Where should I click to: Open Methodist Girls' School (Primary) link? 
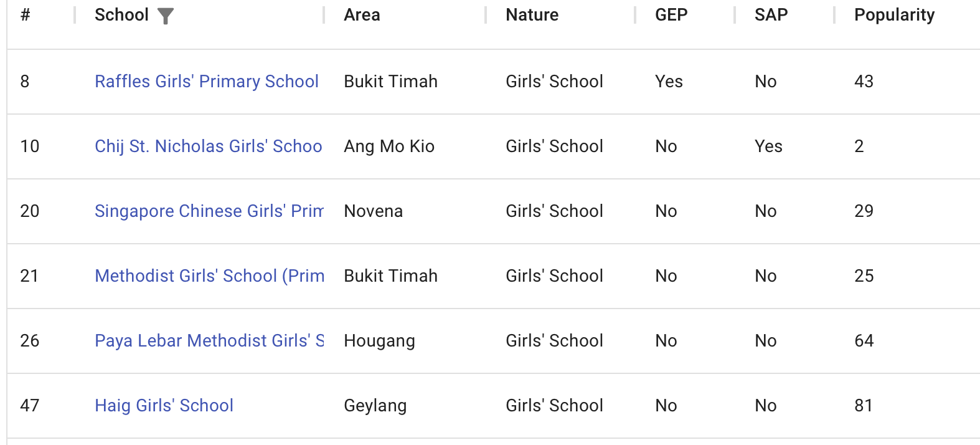click(x=209, y=276)
